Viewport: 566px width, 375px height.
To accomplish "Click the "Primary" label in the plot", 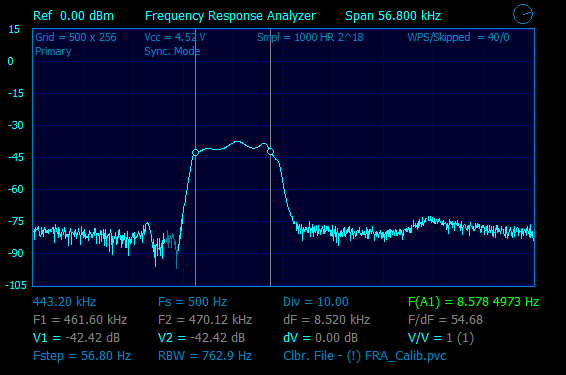I will point(53,51).
